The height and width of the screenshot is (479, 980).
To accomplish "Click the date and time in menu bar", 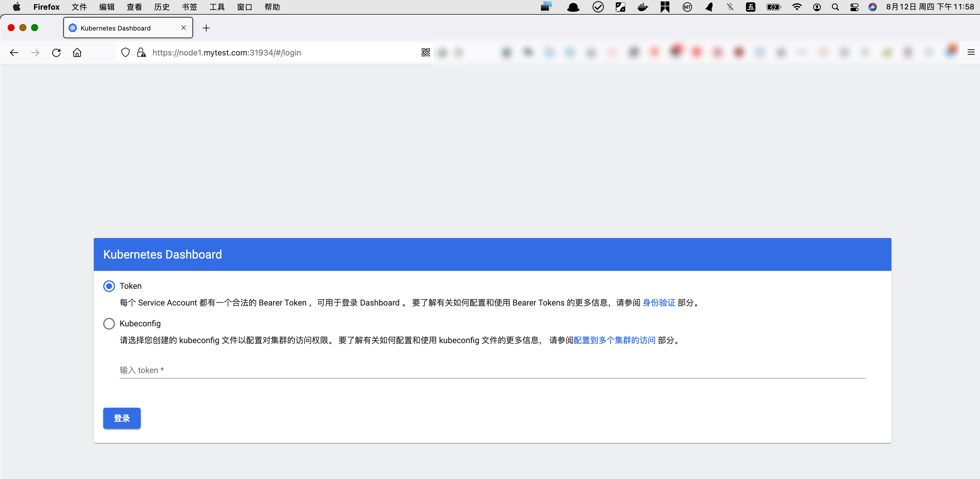I will tap(930, 7).
